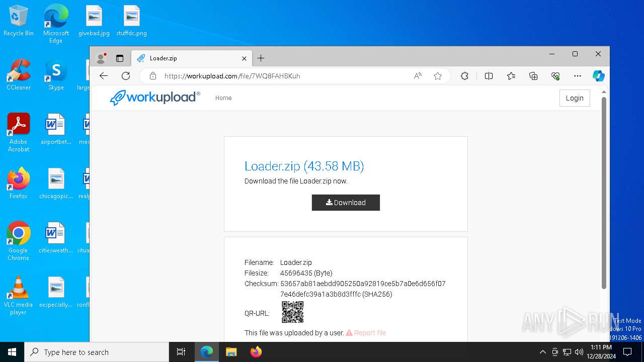Open the Favorites list
Screen dimensions: 644x362
click(x=511, y=76)
